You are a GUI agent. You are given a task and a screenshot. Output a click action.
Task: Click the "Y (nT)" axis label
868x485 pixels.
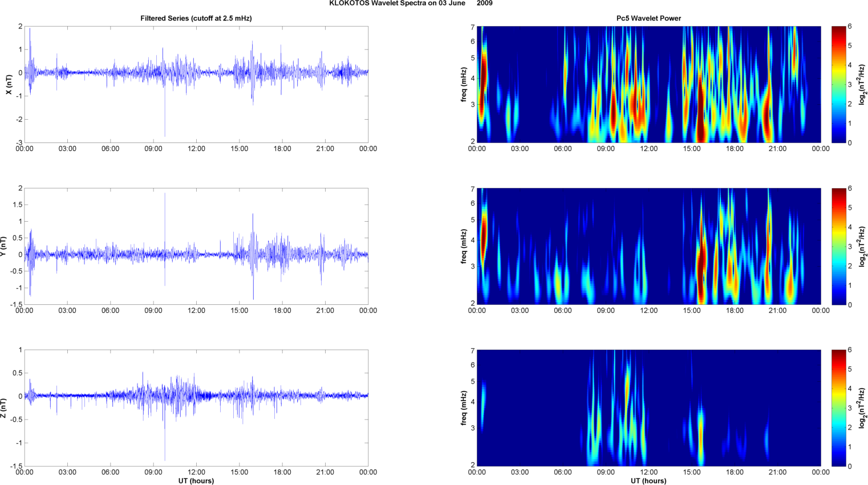coord(3,246)
